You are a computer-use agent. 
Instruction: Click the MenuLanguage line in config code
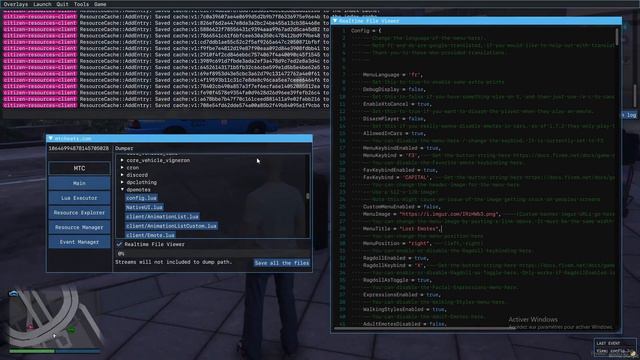click(x=393, y=75)
